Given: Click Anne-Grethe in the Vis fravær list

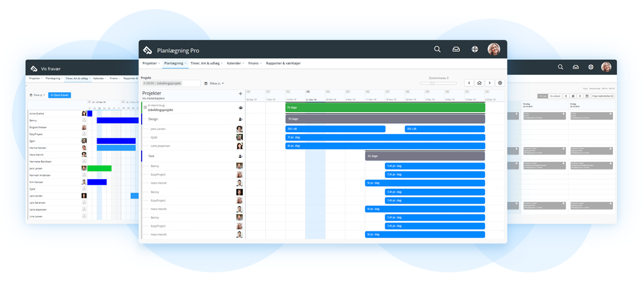Looking at the screenshot, I should tap(37, 113).
